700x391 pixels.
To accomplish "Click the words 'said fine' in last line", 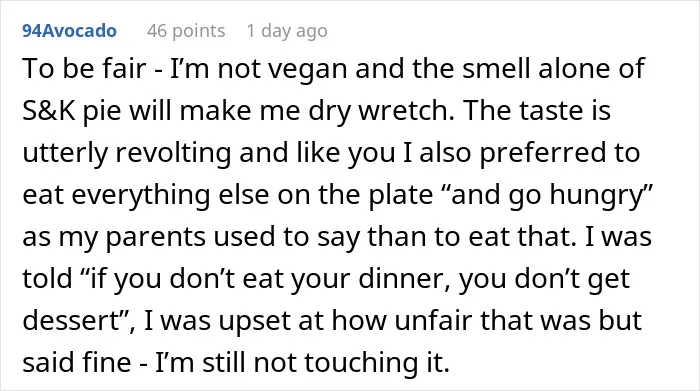I will [76, 362].
